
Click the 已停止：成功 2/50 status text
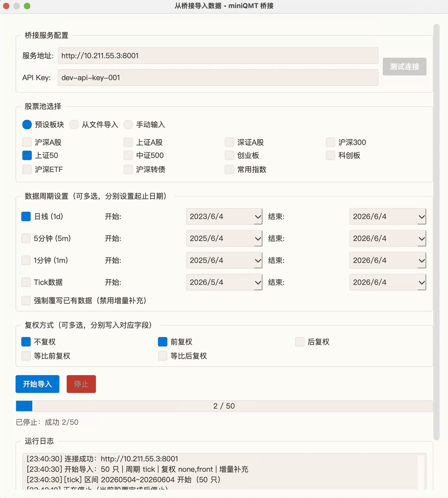47,422
